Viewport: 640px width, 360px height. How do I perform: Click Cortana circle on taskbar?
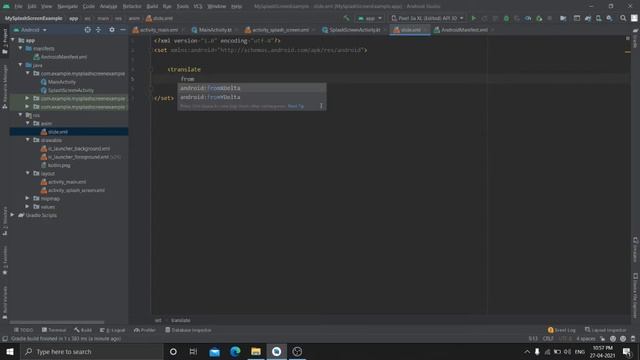(173, 351)
